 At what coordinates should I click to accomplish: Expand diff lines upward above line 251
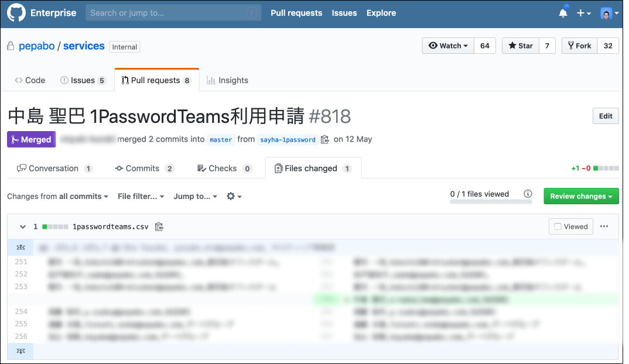point(20,248)
